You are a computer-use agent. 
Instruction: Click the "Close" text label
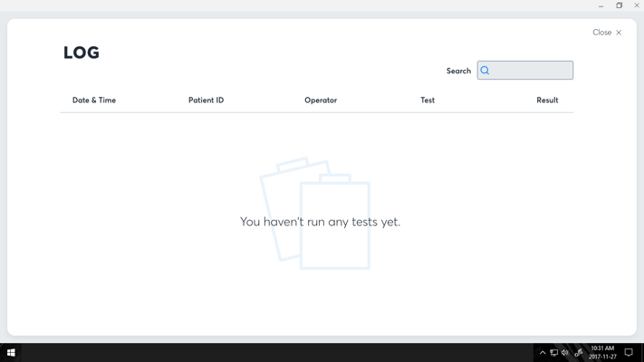tap(601, 33)
